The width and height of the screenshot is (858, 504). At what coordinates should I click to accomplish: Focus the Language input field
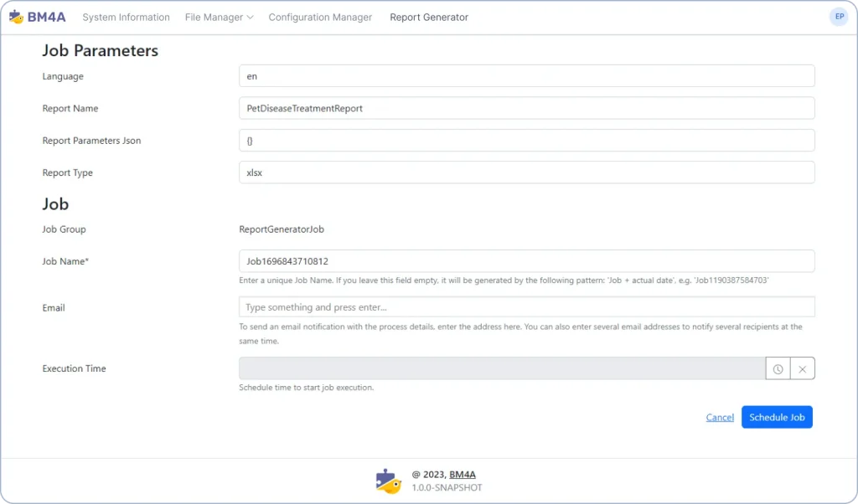click(x=526, y=76)
